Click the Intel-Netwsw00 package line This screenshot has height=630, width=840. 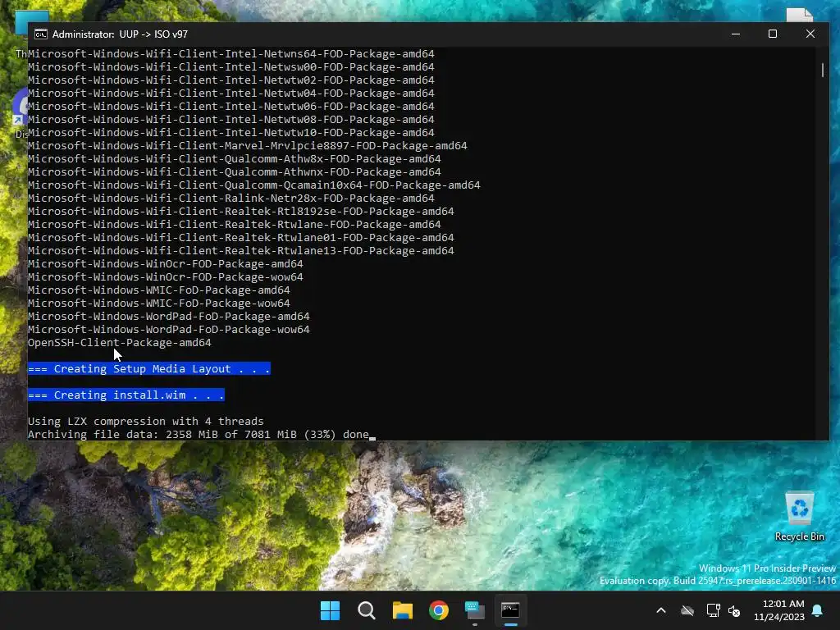coord(231,67)
